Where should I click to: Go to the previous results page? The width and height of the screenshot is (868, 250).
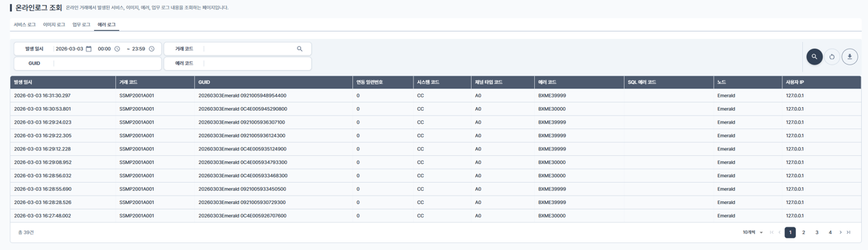(780, 233)
